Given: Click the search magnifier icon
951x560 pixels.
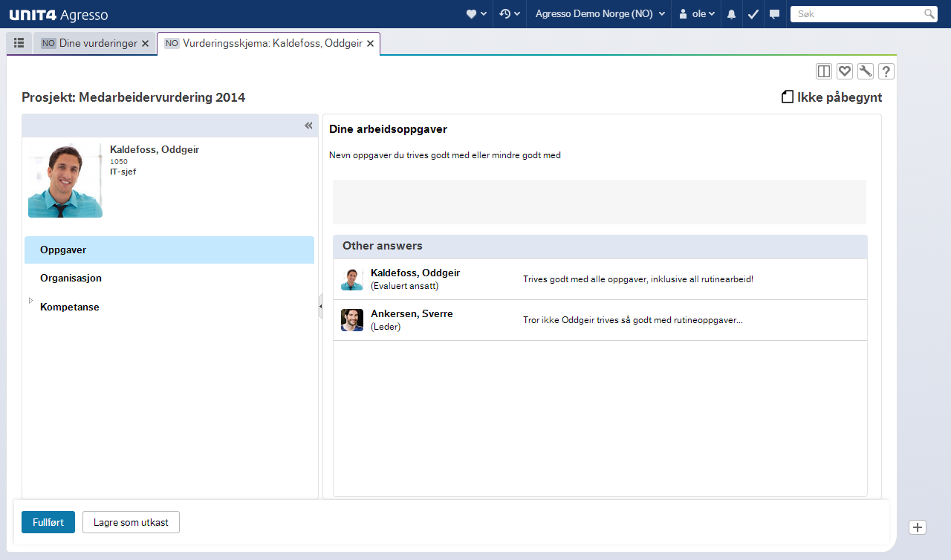Looking at the screenshot, I should (x=929, y=14).
